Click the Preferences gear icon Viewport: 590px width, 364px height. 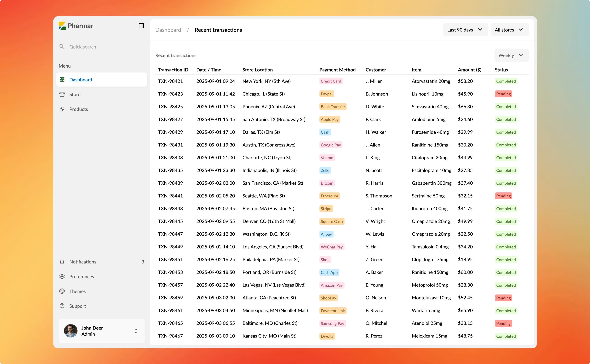click(x=62, y=276)
